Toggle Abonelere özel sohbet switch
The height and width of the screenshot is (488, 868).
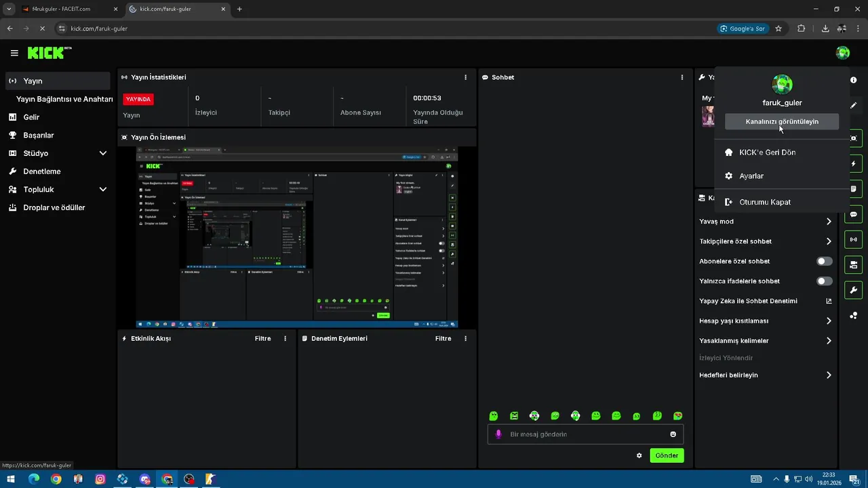(x=825, y=261)
